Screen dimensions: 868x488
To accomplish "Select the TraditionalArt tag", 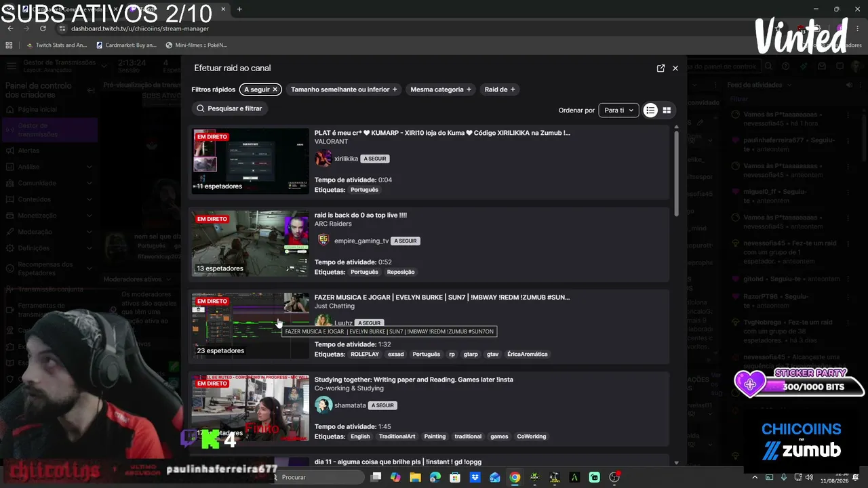I will click(397, 436).
